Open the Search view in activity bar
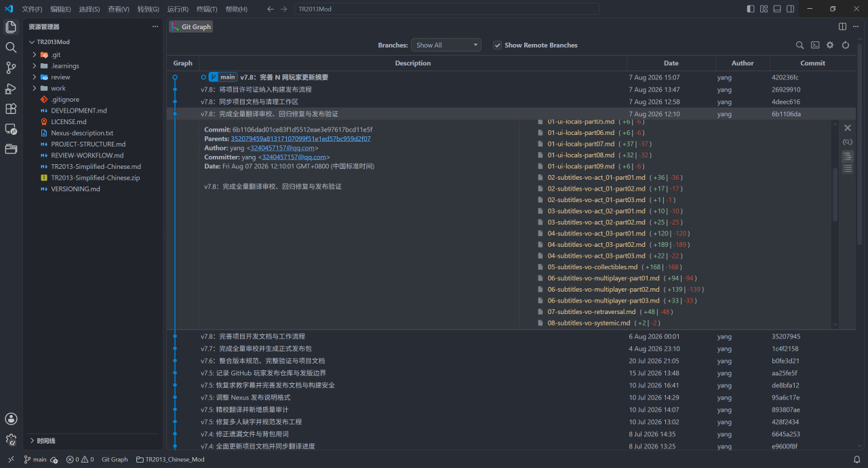 tap(11, 47)
